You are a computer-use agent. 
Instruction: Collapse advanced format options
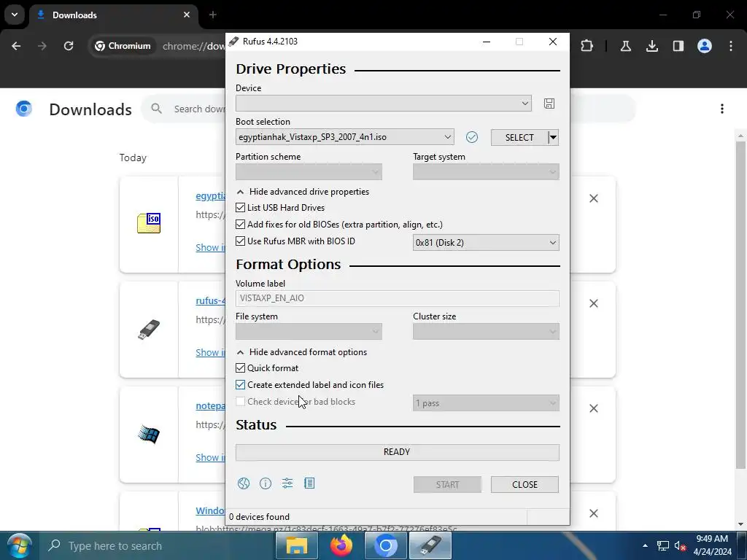click(301, 352)
